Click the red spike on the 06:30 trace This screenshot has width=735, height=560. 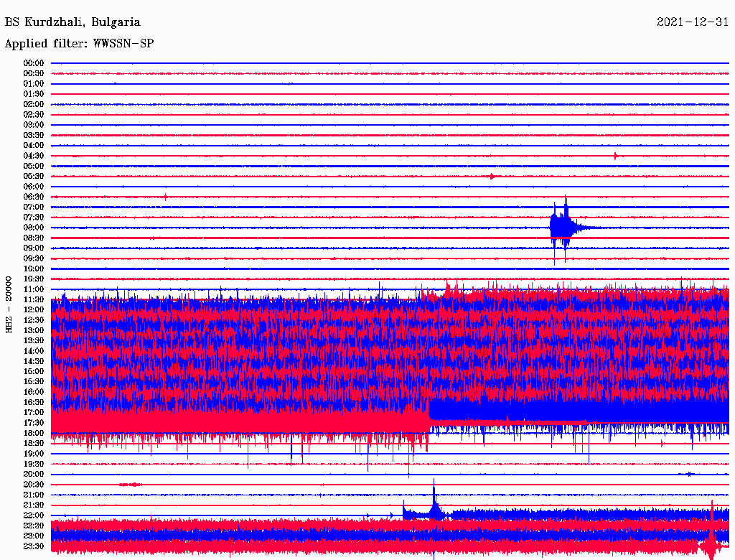(166, 197)
